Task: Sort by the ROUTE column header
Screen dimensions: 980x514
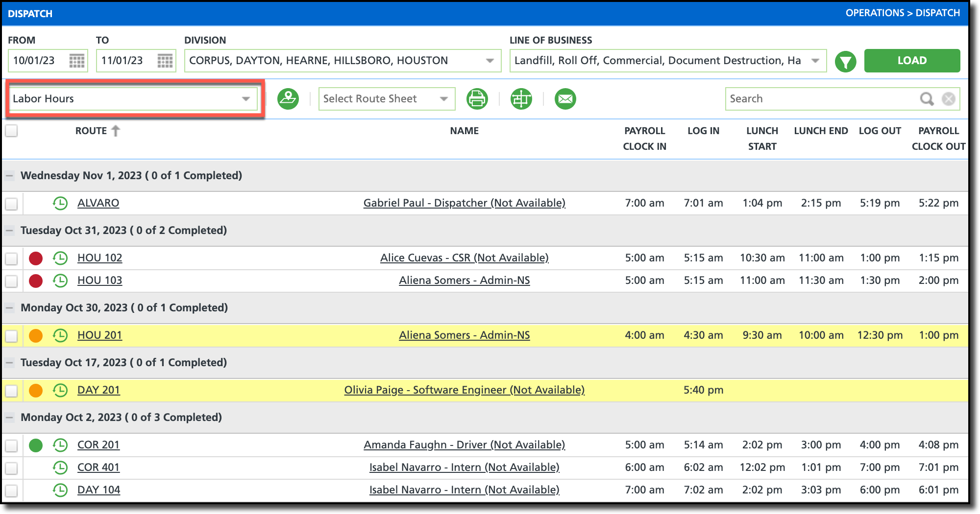Action: coord(91,131)
